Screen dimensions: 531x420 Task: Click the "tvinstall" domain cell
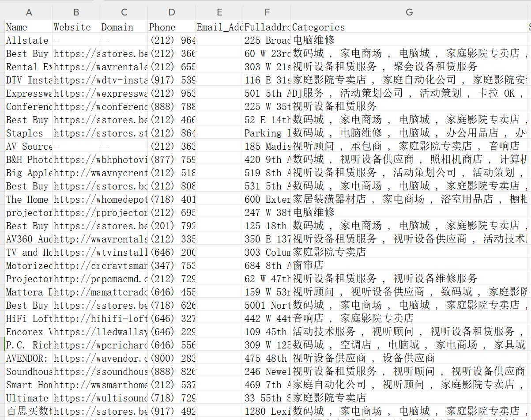point(124,252)
